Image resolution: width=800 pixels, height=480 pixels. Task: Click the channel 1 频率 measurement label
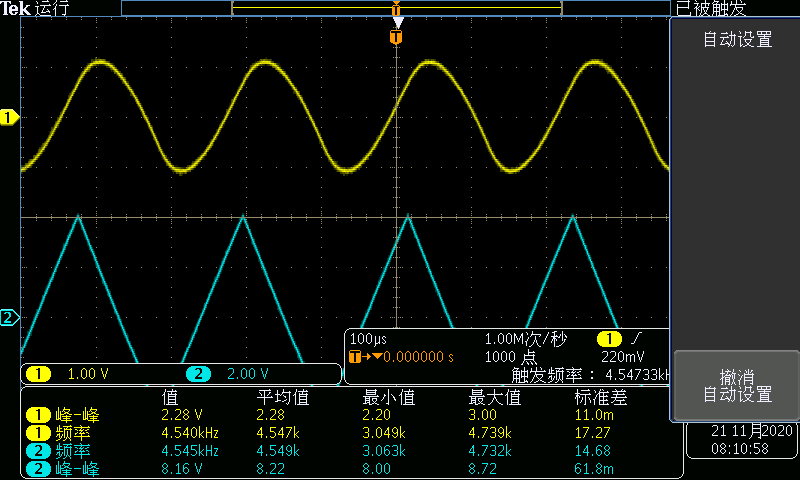(72, 434)
